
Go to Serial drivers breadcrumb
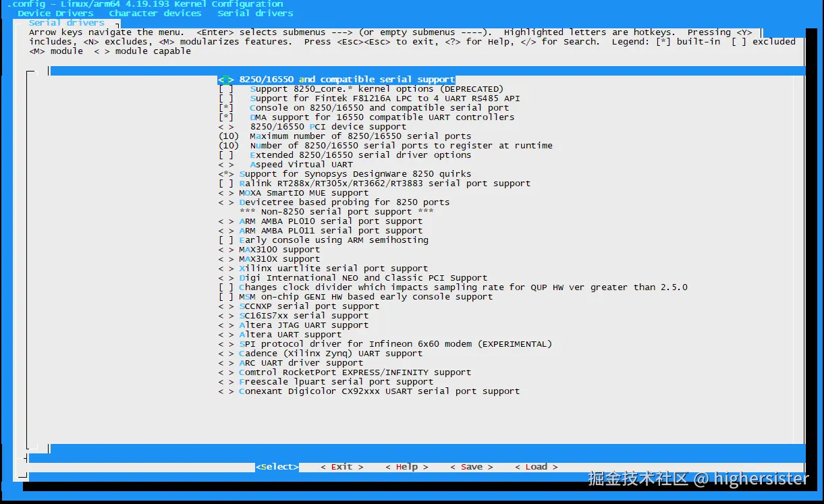(255, 13)
